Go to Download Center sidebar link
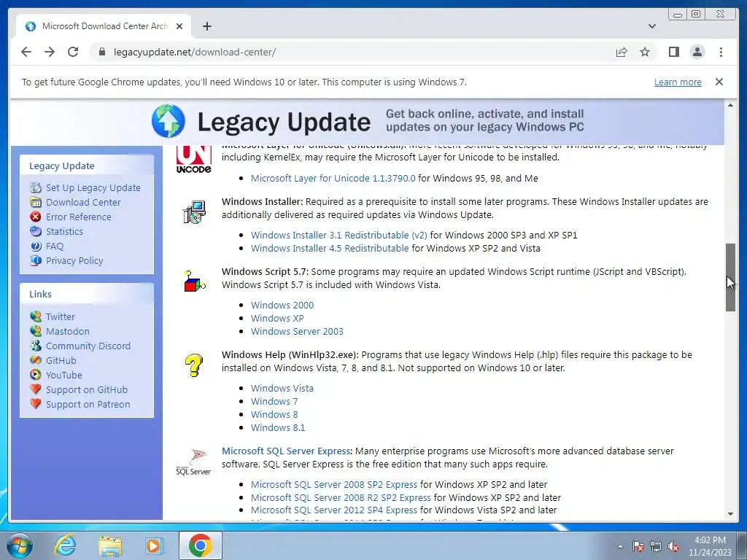The height and width of the screenshot is (560, 747). 83,203
